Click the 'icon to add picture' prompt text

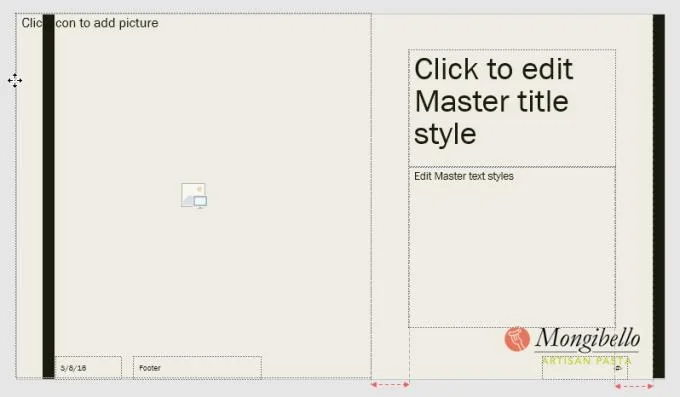click(90, 23)
